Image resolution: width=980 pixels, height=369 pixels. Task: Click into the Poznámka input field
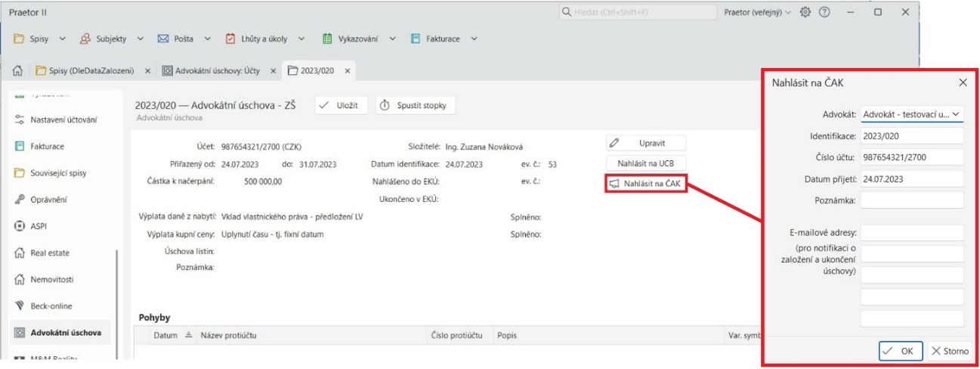pyautogui.click(x=912, y=200)
